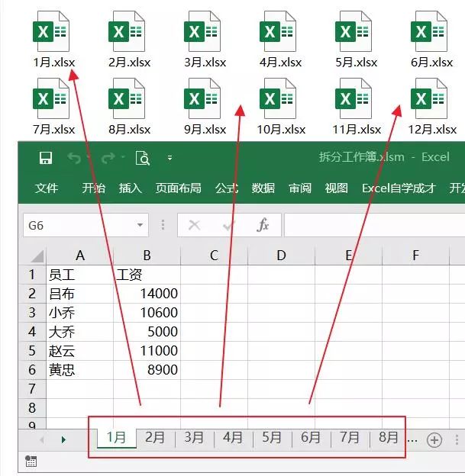
Task: Select row 2 header
Action: [32, 294]
